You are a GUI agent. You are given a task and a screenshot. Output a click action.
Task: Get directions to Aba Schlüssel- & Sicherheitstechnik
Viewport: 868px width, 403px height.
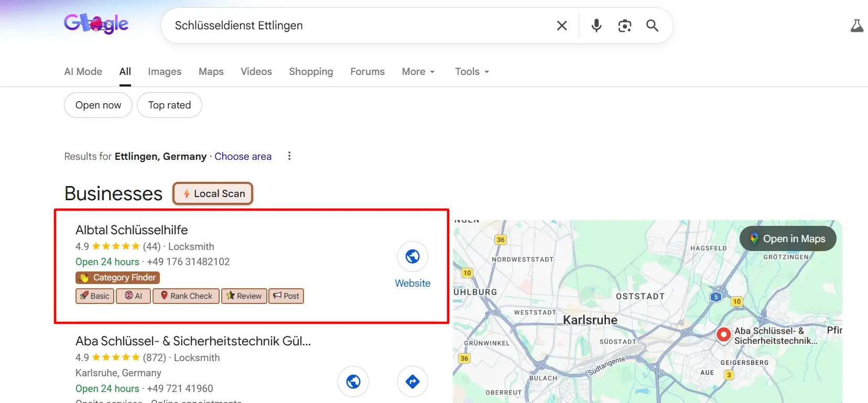point(413,382)
